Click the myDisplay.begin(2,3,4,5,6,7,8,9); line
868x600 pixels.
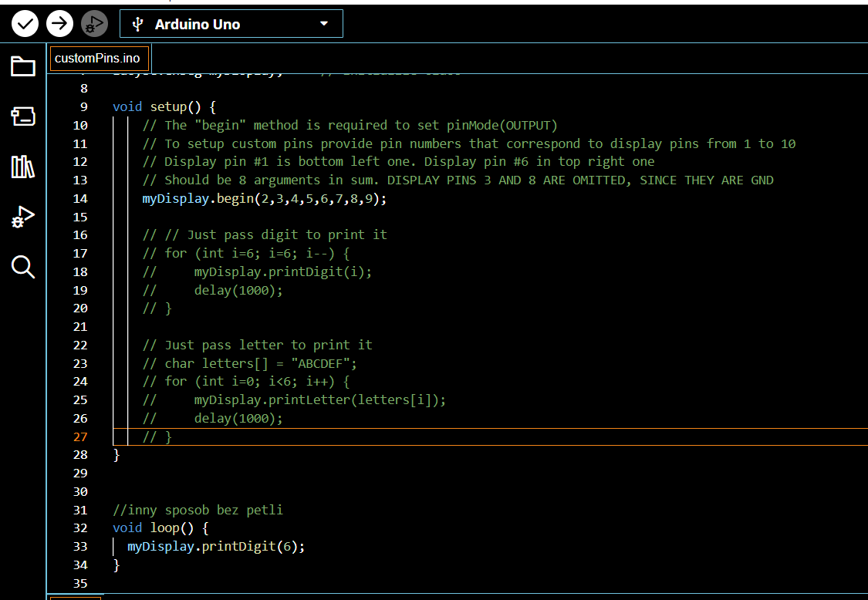265,199
